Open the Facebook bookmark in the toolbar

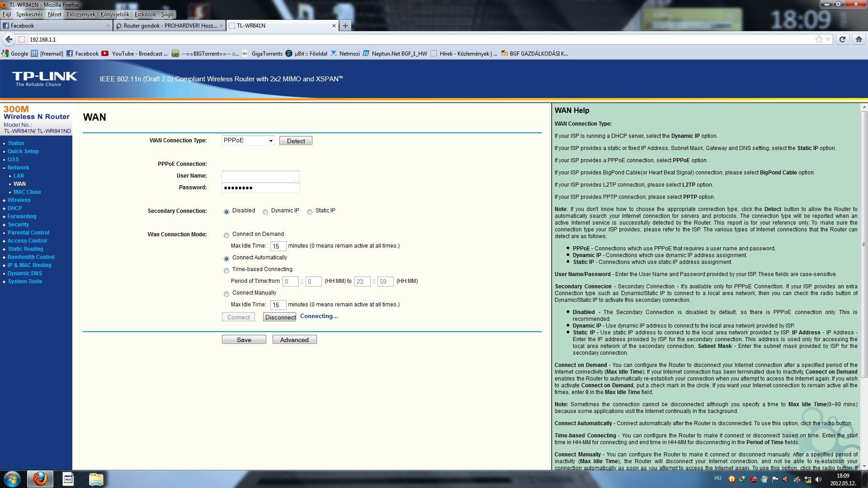82,53
